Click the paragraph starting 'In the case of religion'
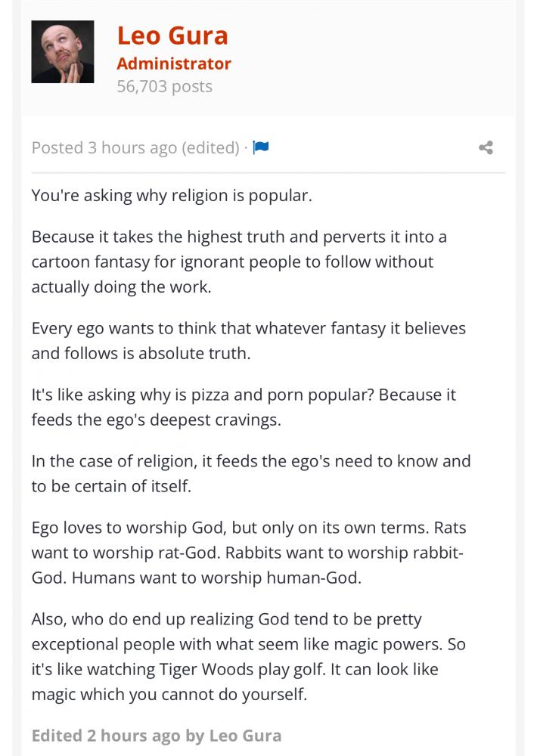 (x=251, y=473)
